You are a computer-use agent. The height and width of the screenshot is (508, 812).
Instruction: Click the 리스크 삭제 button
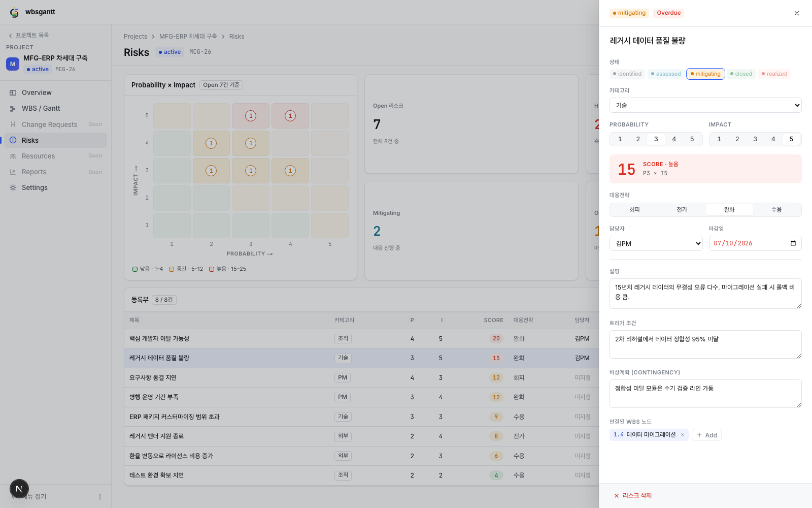tap(633, 496)
